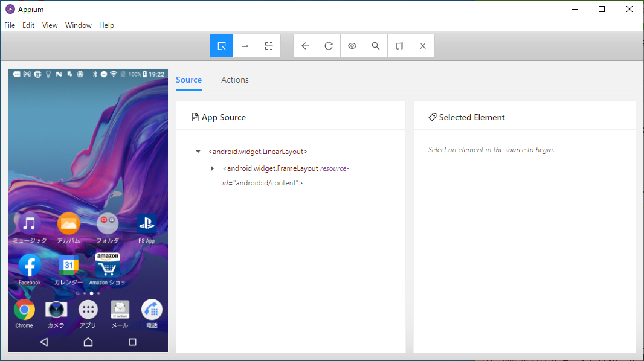Refresh source and screenshot
The height and width of the screenshot is (361, 644).
click(329, 46)
